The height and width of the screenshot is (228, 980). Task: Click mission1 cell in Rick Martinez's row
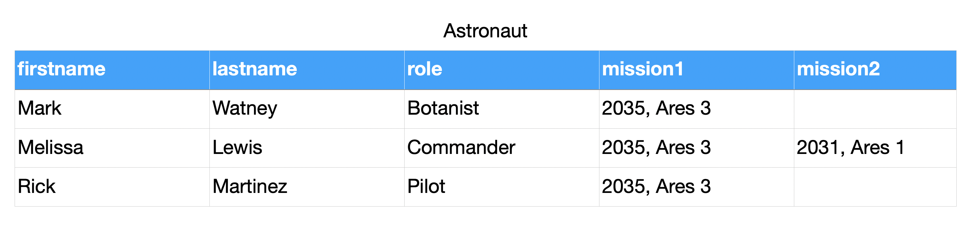point(656,187)
